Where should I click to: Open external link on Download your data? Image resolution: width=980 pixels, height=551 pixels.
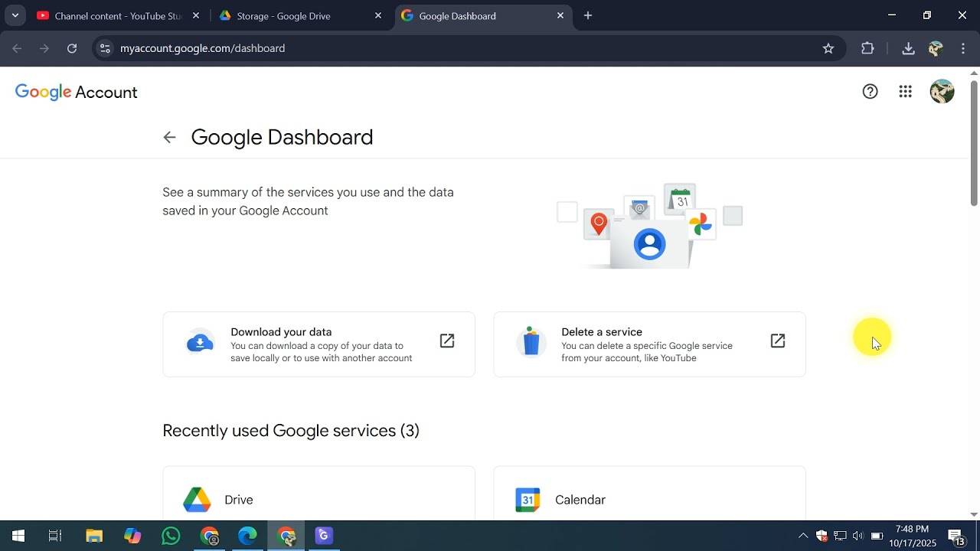447,341
